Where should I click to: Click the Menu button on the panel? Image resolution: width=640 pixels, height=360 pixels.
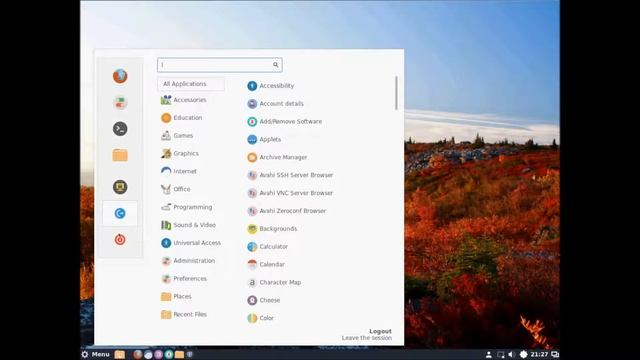tap(96, 354)
